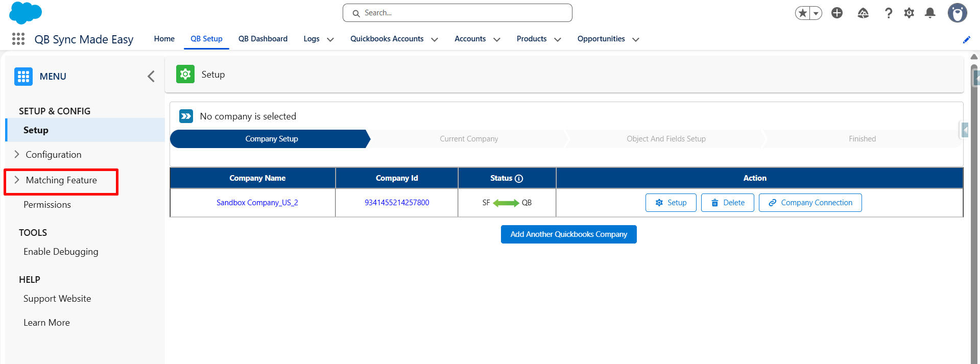
Task: Click the Setup button for Sandbox Company
Action: click(671, 203)
